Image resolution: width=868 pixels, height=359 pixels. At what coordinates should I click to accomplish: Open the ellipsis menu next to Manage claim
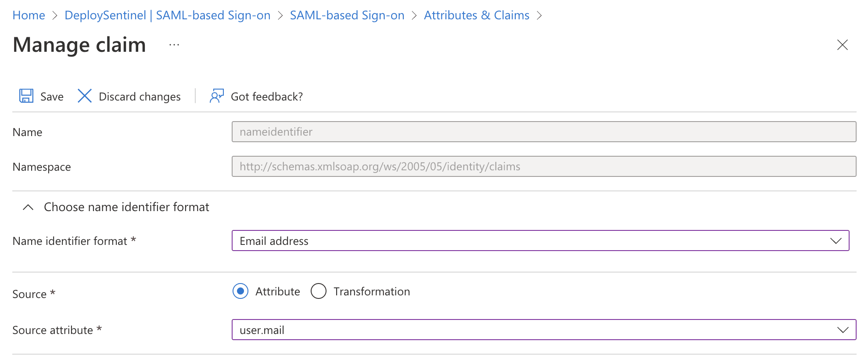point(174,44)
